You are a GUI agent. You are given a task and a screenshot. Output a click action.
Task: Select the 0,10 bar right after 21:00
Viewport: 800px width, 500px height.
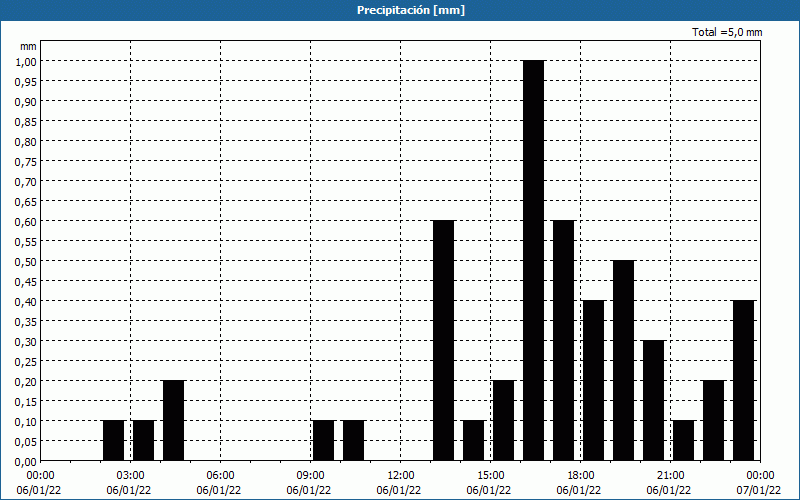coord(684,441)
